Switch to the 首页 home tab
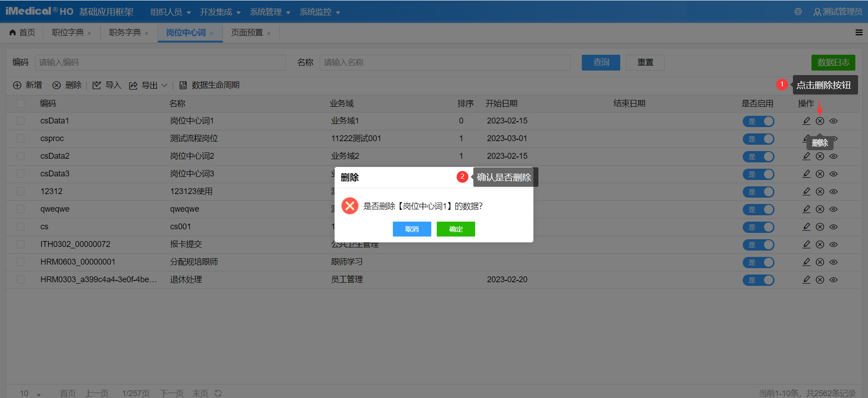The height and width of the screenshot is (398, 868). tap(22, 33)
